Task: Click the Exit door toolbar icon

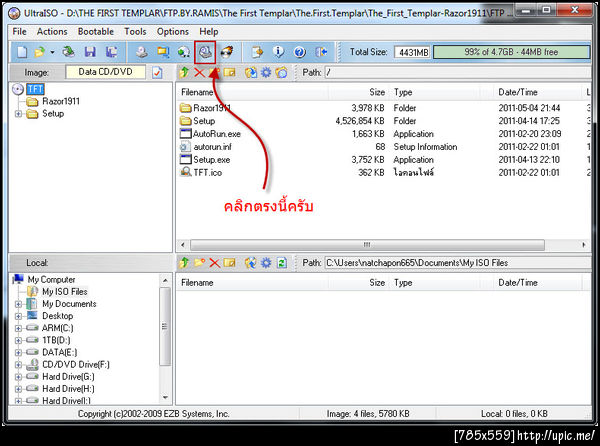Action: pyautogui.click(x=321, y=52)
